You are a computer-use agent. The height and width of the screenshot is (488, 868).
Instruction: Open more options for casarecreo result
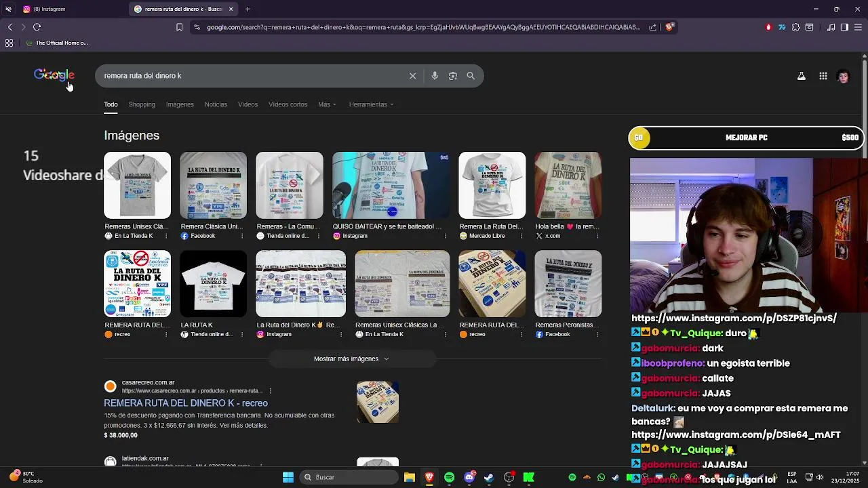[270, 391]
